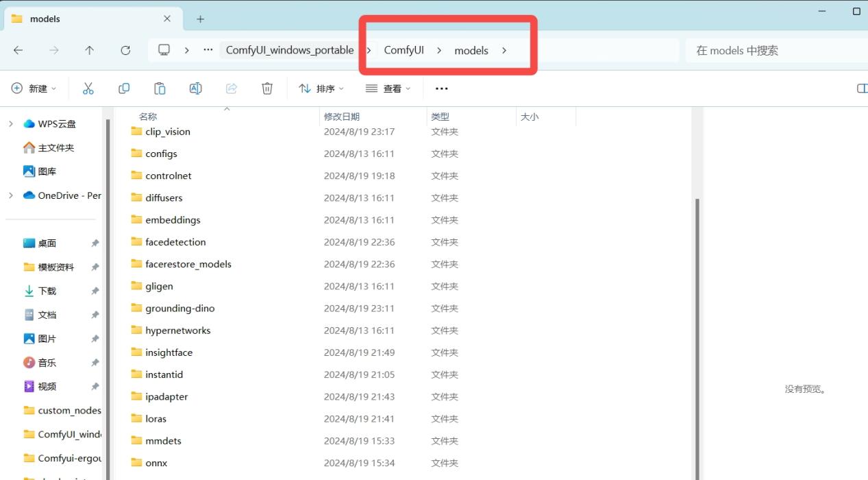The width and height of the screenshot is (868, 480).
Task: Select the gligen folder
Action: coord(159,286)
